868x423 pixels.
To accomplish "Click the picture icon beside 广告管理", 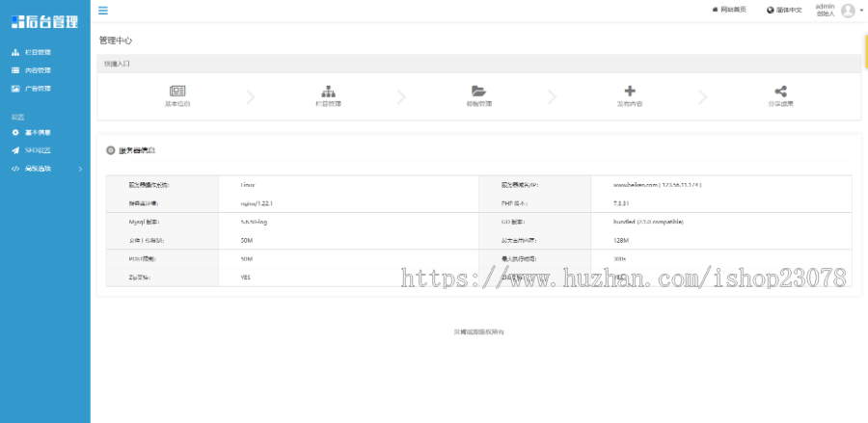I will tap(15, 89).
